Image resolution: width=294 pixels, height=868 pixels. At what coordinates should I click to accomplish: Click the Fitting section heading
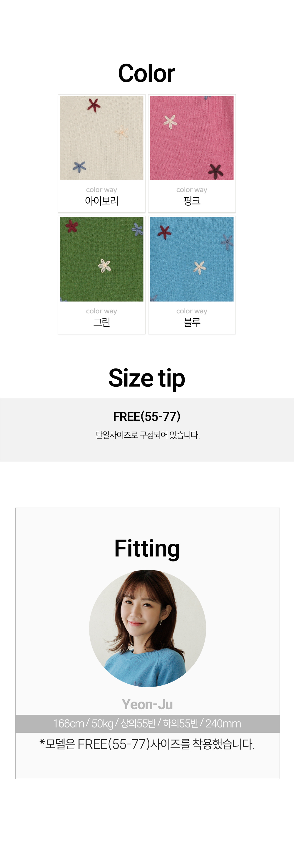147,548
